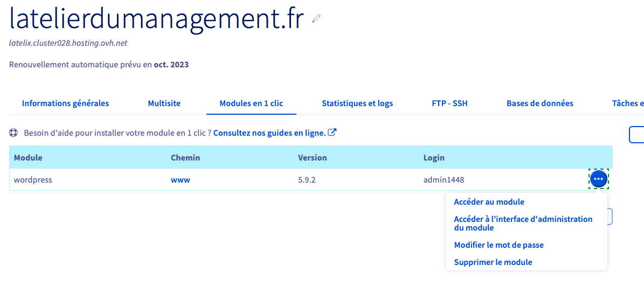
Task: Switch to the Multisite tab
Action: click(x=164, y=103)
